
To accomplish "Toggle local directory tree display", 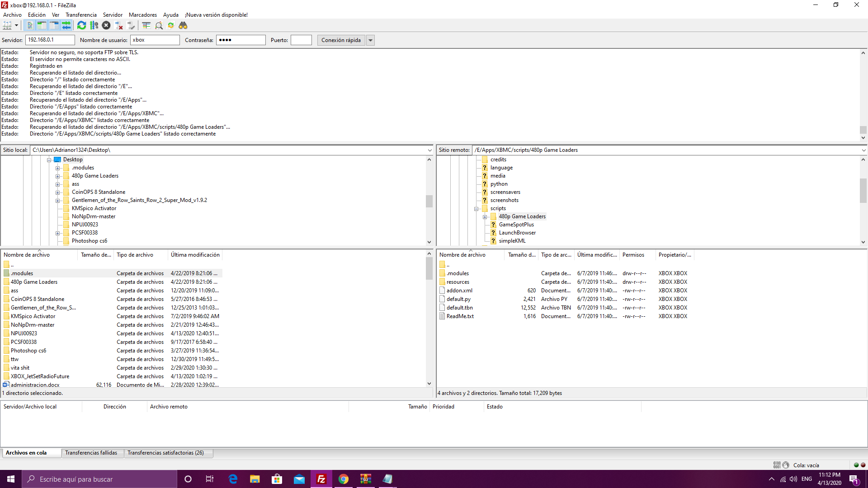I will [x=42, y=25].
